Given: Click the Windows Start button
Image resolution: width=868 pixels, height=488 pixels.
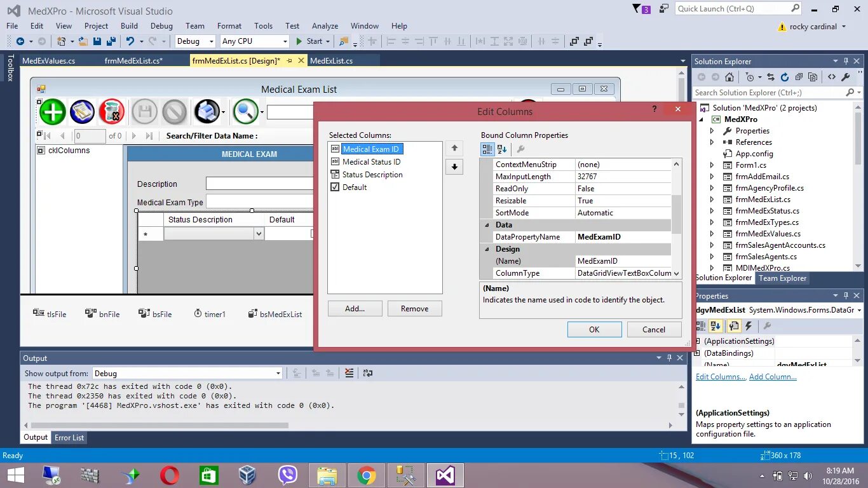Looking at the screenshot, I should 16,475.
